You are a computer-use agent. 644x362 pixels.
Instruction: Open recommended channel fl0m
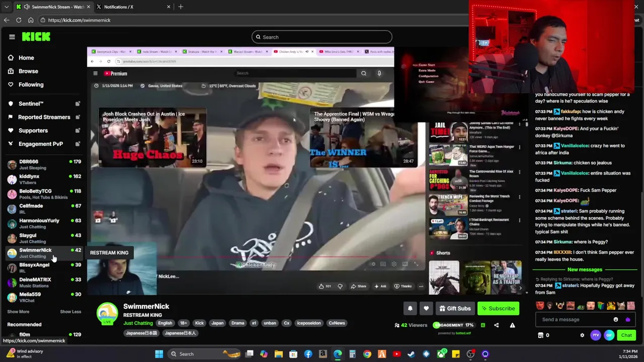44,335
